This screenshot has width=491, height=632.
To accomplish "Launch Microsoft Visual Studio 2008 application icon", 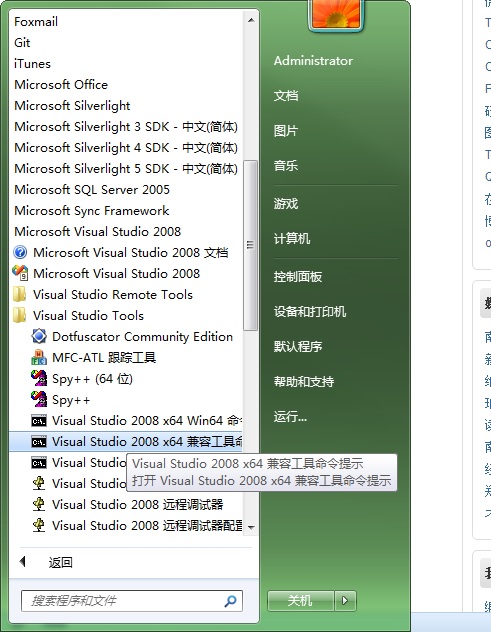I will pos(20,273).
